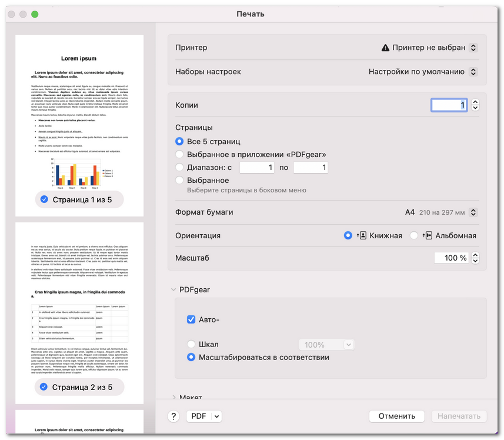
Task: Open the Наборы настроек presets dropdown
Action: [473, 71]
